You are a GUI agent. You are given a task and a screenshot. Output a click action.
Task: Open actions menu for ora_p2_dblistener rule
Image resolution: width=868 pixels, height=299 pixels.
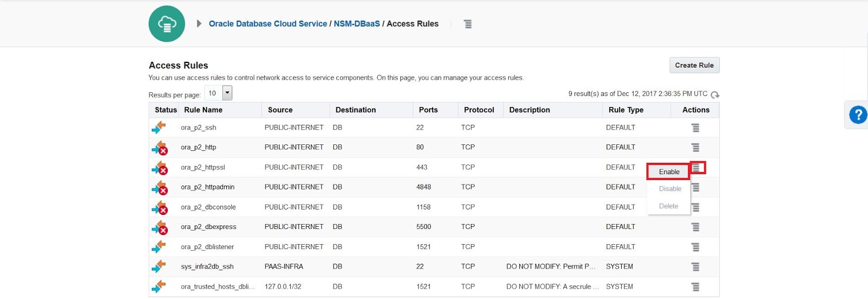pos(695,247)
